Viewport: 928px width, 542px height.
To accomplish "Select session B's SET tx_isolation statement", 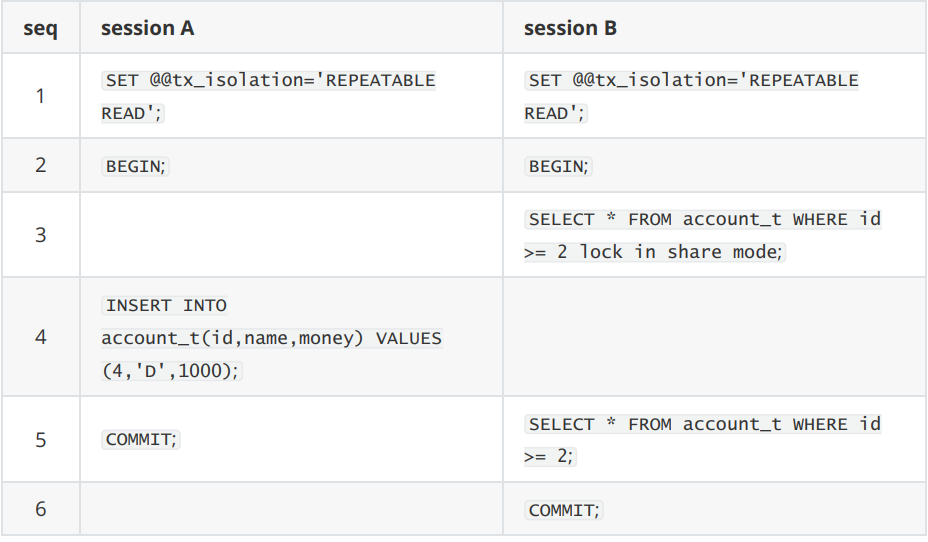I will [691, 96].
